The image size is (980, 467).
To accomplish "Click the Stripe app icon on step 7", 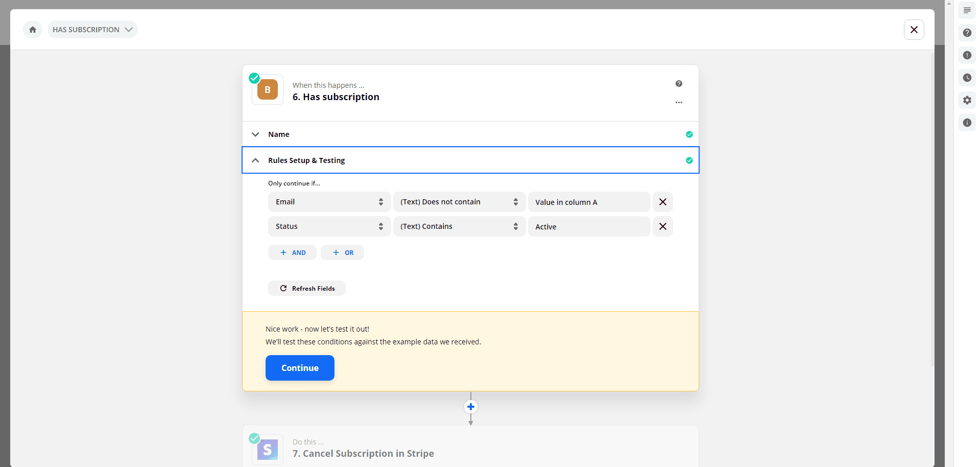I will 268,450.
